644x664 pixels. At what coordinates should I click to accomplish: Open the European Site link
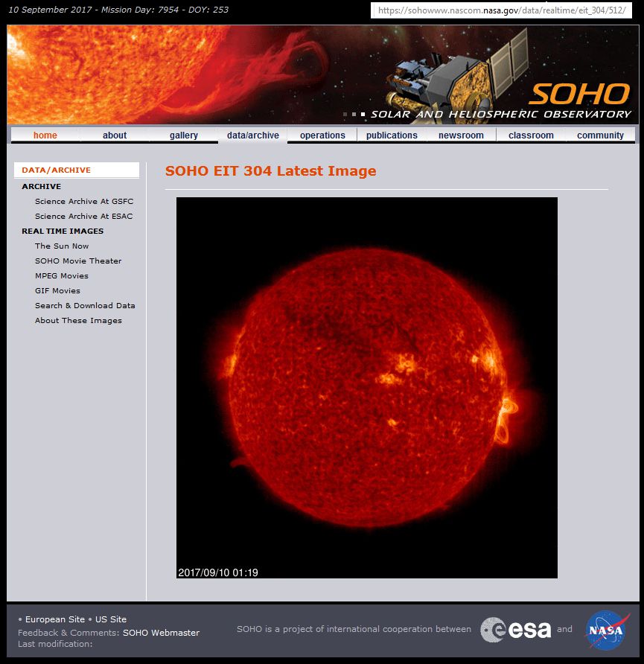55,619
